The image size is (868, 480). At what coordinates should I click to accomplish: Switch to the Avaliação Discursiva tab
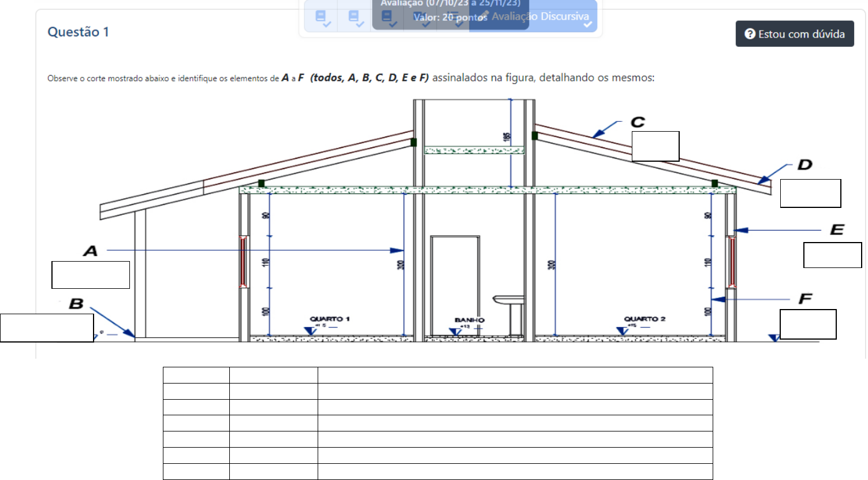pos(539,16)
